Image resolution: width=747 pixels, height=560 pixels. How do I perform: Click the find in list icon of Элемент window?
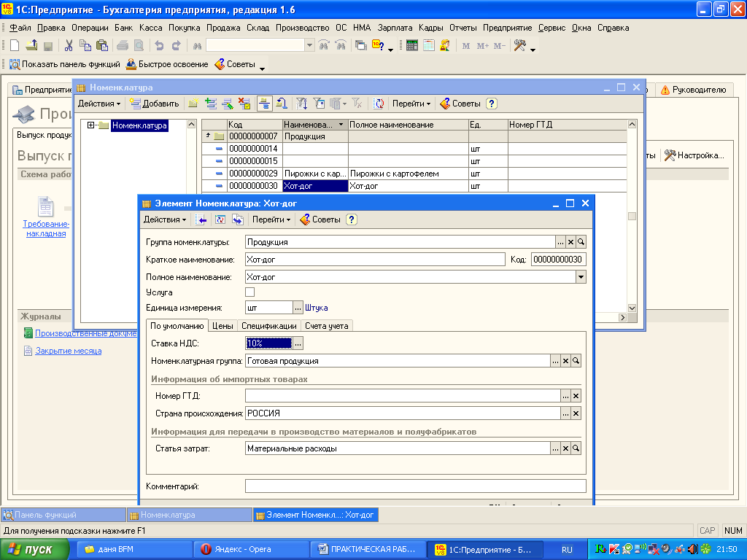click(201, 219)
